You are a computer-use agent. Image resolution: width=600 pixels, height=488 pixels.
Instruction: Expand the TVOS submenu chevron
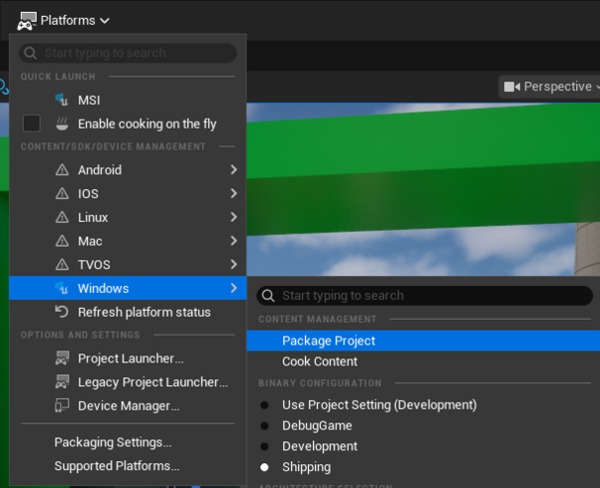(x=233, y=264)
